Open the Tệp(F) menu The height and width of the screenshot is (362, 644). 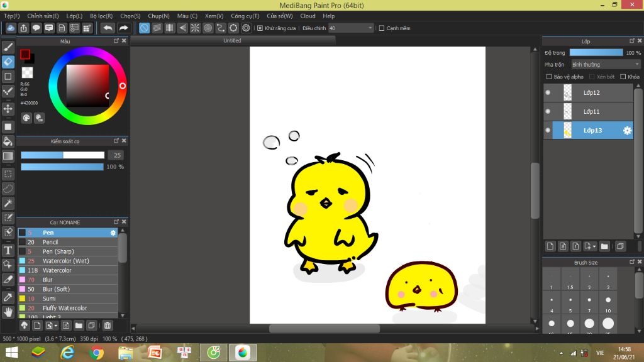12,16
